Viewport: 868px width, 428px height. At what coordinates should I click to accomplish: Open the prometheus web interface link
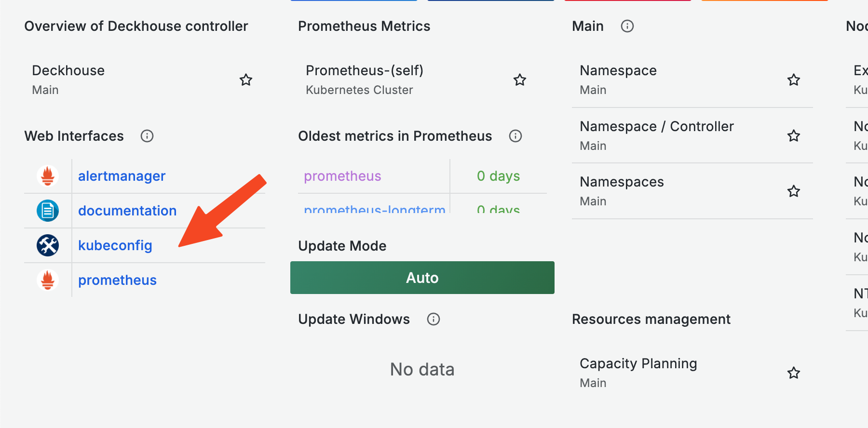pyautogui.click(x=117, y=280)
